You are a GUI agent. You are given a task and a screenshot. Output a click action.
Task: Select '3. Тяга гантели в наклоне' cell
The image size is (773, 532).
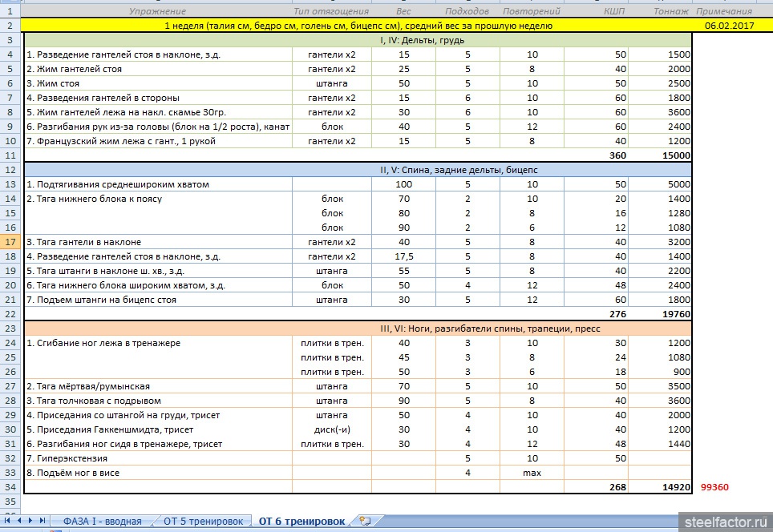(158, 242)
